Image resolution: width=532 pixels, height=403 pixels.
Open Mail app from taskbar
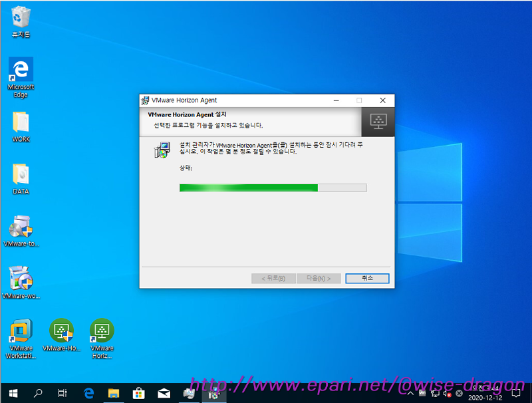pos(164,394)
